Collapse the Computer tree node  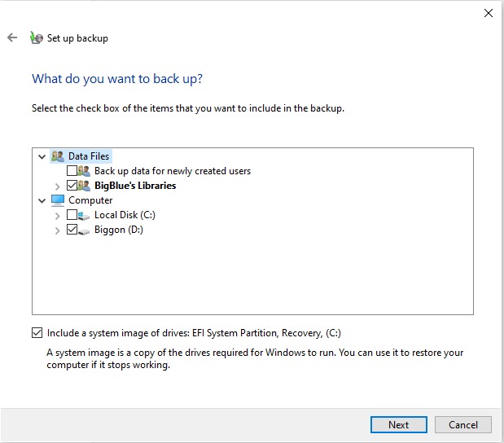[x=42, y=200]
